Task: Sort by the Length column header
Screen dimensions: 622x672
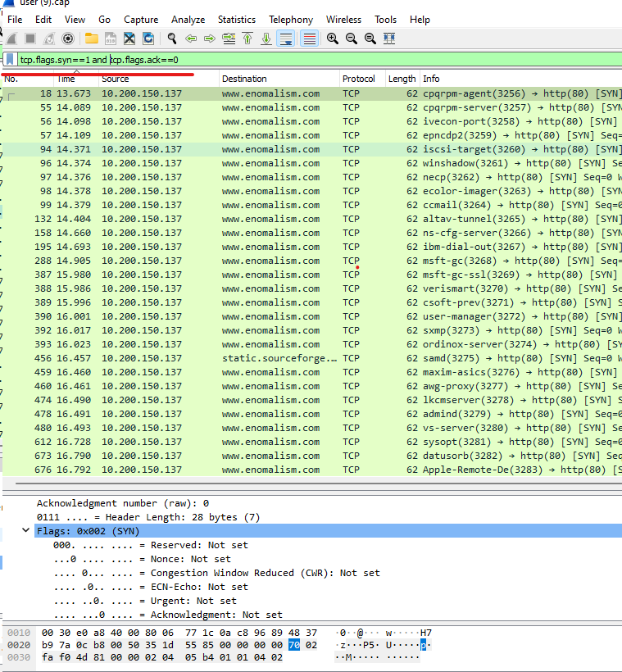Action: [402, 79]
